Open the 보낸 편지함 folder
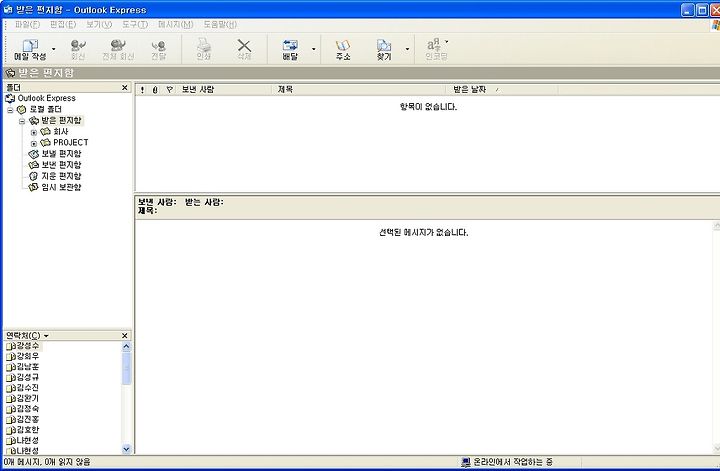 pyautogui.click(x=61, y=164)
